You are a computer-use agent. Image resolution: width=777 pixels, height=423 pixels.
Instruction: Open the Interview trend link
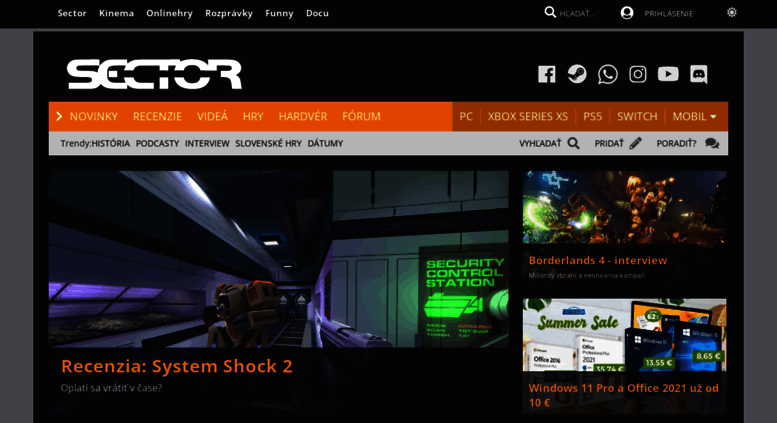click(207, 144)
